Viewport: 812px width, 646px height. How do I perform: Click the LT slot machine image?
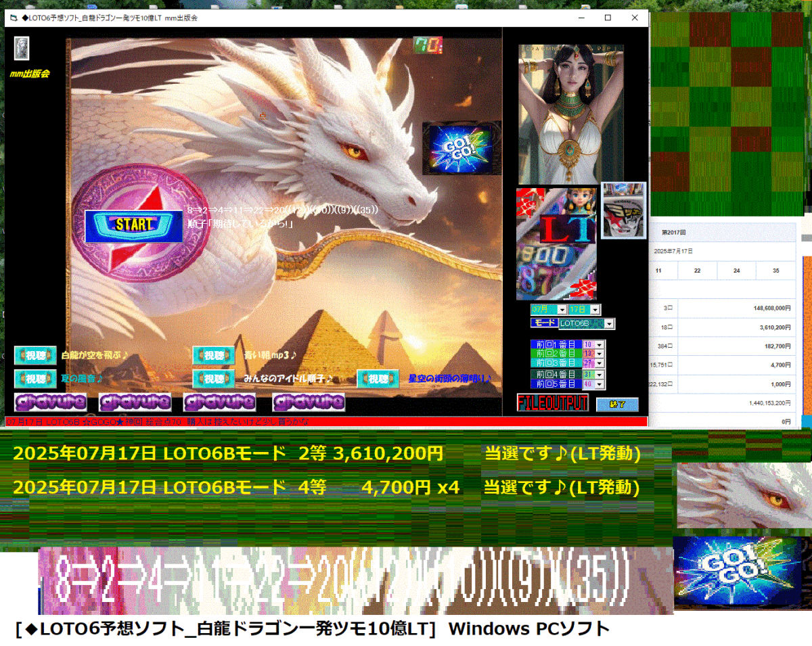pyautogui.click(x=557, y=244)
